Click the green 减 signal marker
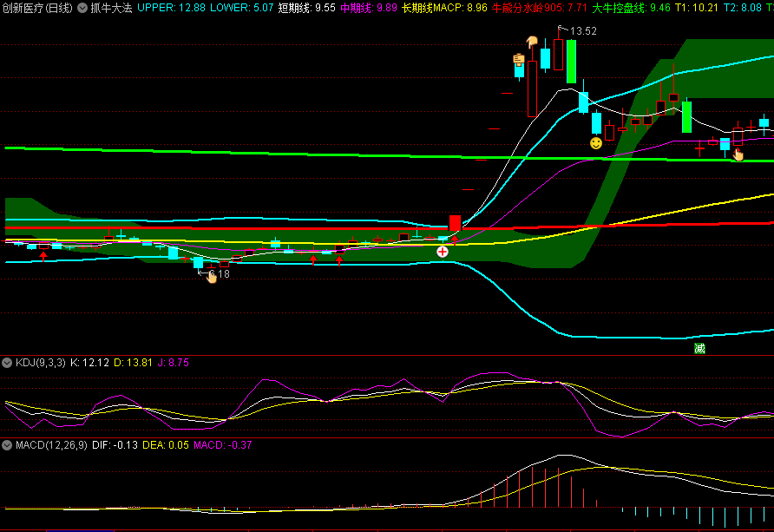 pos(699,348)
